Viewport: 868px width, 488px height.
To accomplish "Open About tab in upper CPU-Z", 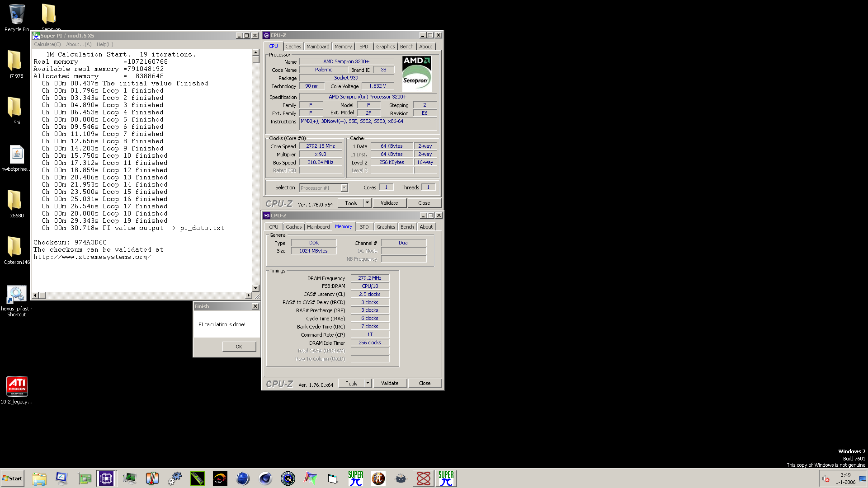I will coord(425,47).
